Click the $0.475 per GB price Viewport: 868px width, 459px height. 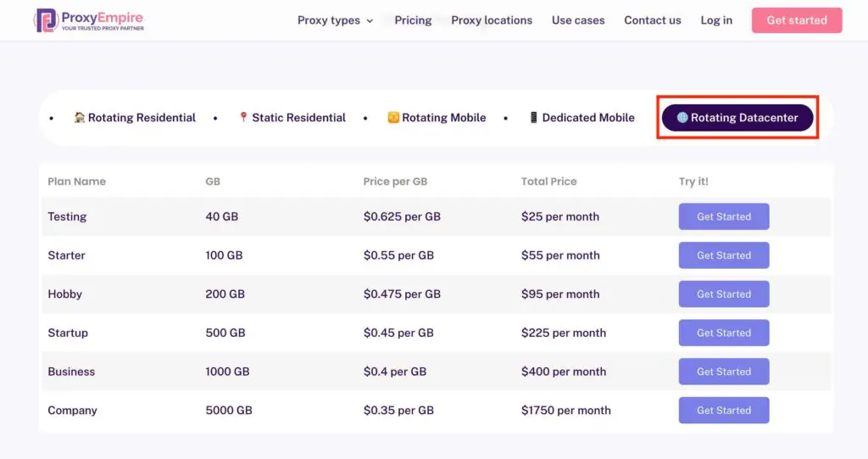[x=402, y=294]
